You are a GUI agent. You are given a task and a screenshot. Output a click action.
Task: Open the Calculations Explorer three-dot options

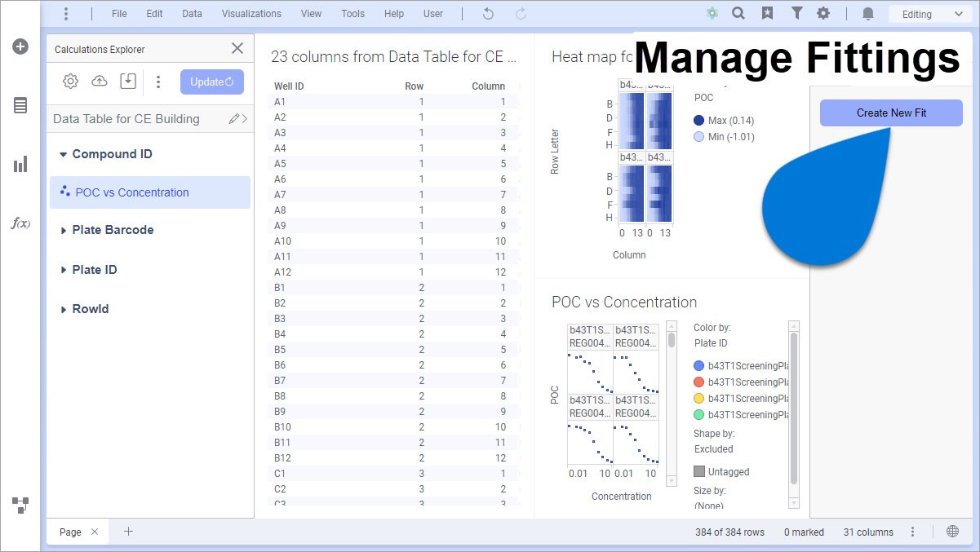158,82
